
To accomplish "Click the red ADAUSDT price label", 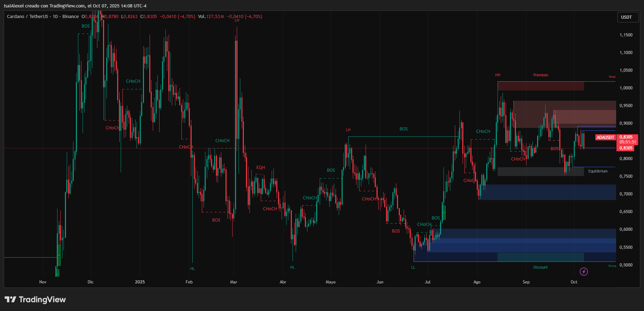I will coord(606,137).
